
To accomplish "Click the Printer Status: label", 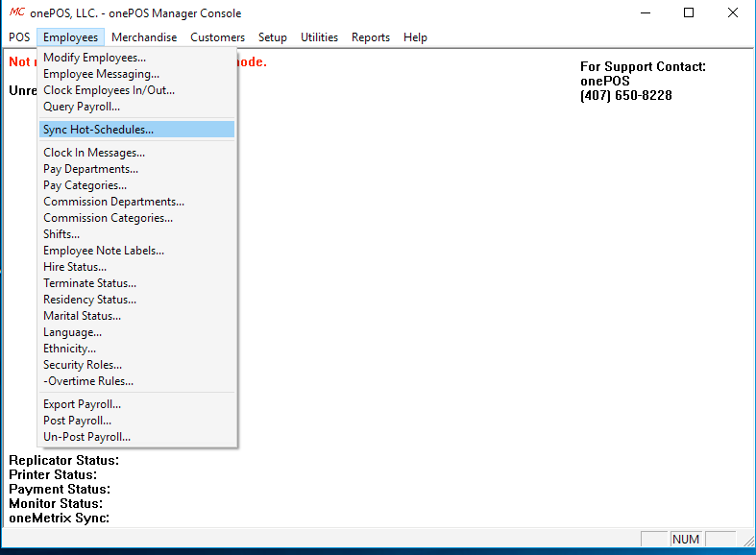I will (x=53, y=475).
